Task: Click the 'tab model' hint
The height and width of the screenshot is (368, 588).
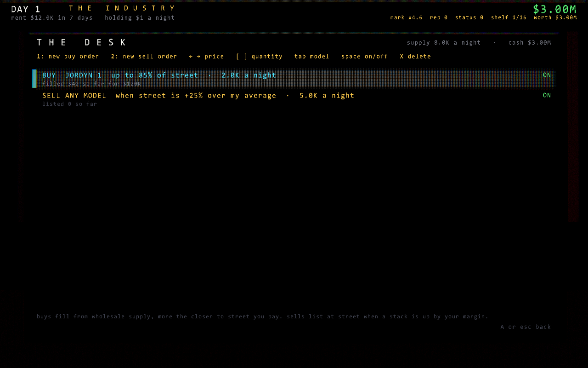Action: click(312, 56)
